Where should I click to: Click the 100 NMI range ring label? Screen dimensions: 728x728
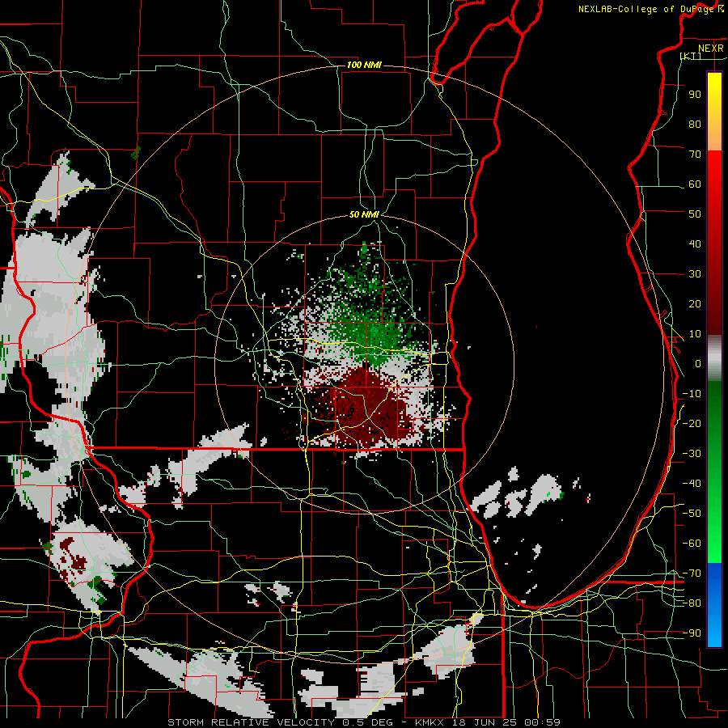pyautogui.click(x=364, y=65)
